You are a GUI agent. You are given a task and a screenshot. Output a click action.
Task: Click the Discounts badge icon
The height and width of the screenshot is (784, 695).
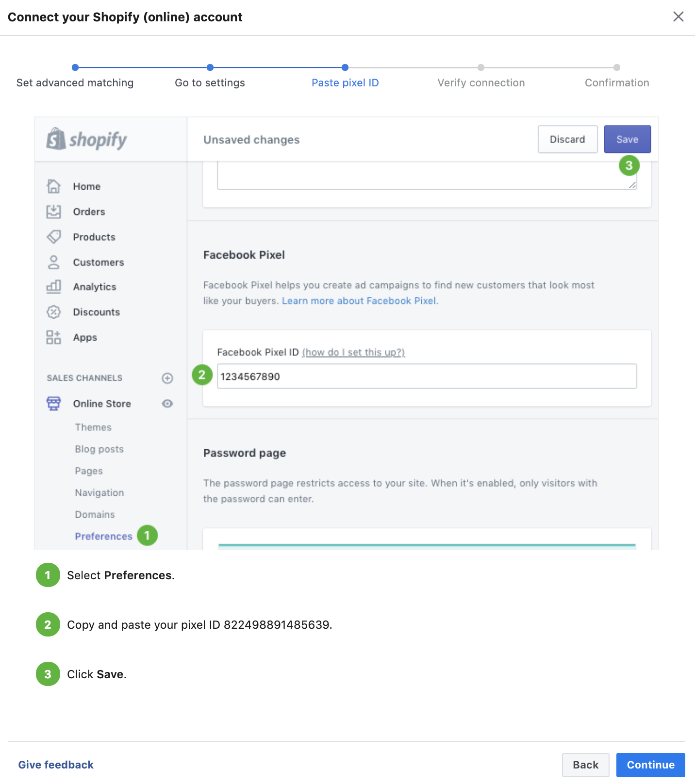click(x=54, y=312)
